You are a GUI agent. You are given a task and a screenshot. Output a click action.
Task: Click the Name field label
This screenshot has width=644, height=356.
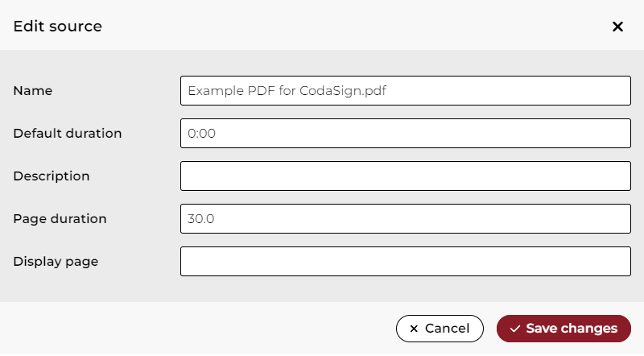coord(33,91)
